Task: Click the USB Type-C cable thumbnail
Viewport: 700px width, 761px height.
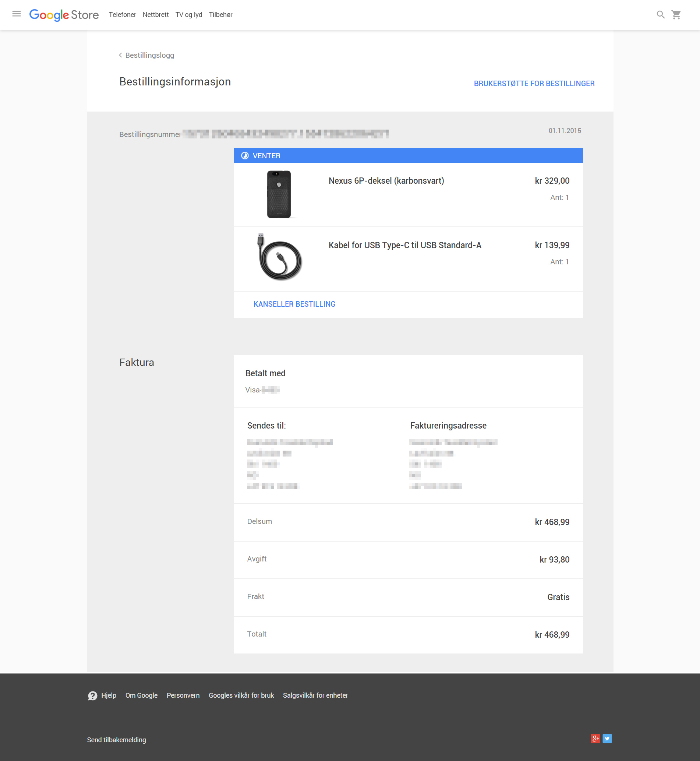Action: click(280, 257)
